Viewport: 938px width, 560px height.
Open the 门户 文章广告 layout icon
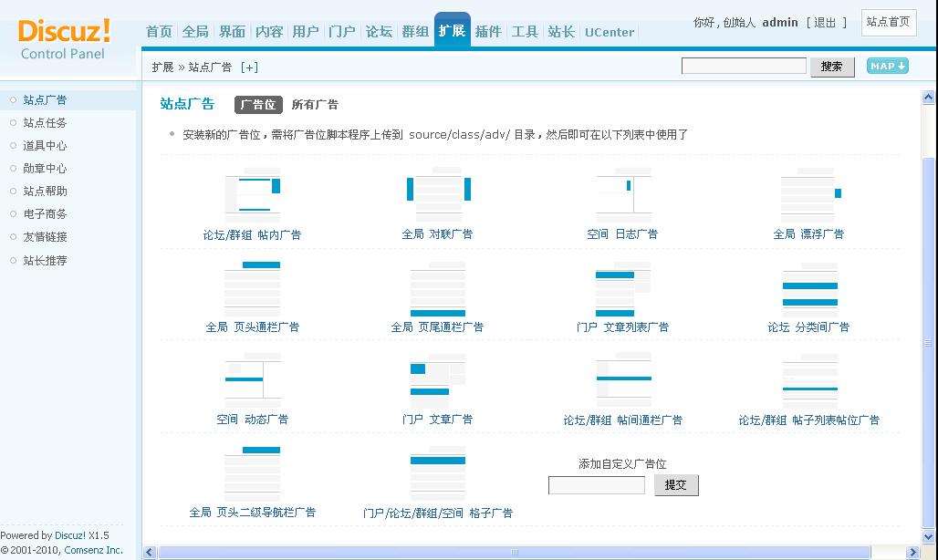pyautogui.click(x=438, y=380)
